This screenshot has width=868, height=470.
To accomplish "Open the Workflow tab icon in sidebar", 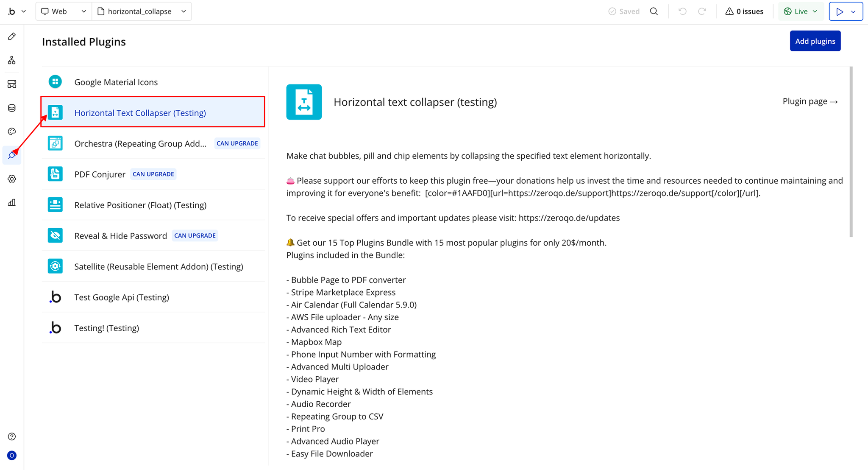I will (12, 60).
